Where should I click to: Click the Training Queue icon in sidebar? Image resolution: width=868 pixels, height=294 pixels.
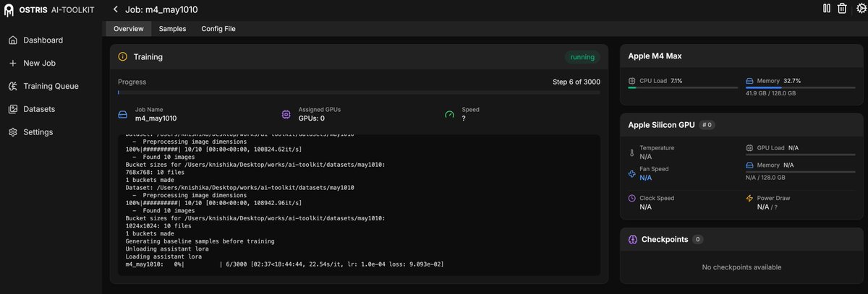[x=13, y=86]
